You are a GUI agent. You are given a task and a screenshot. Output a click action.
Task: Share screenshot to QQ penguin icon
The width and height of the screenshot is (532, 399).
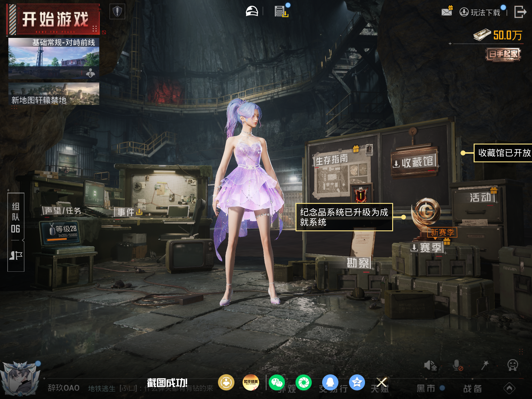point(330,383)
